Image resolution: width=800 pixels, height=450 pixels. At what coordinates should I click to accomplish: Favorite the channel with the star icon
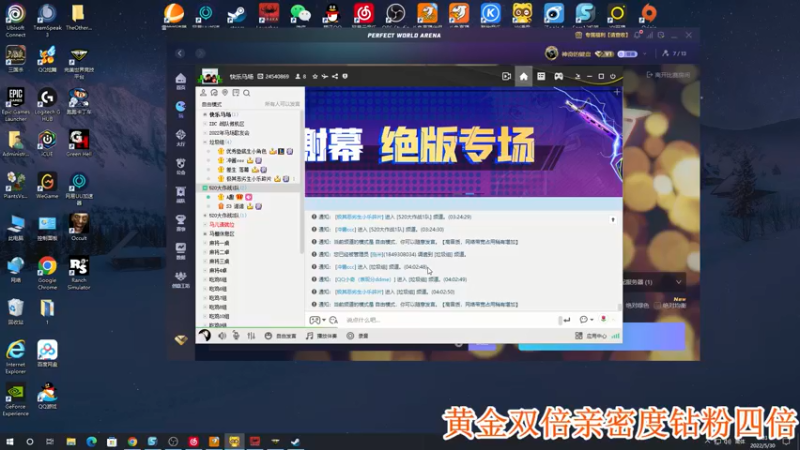tap(315, 77)
